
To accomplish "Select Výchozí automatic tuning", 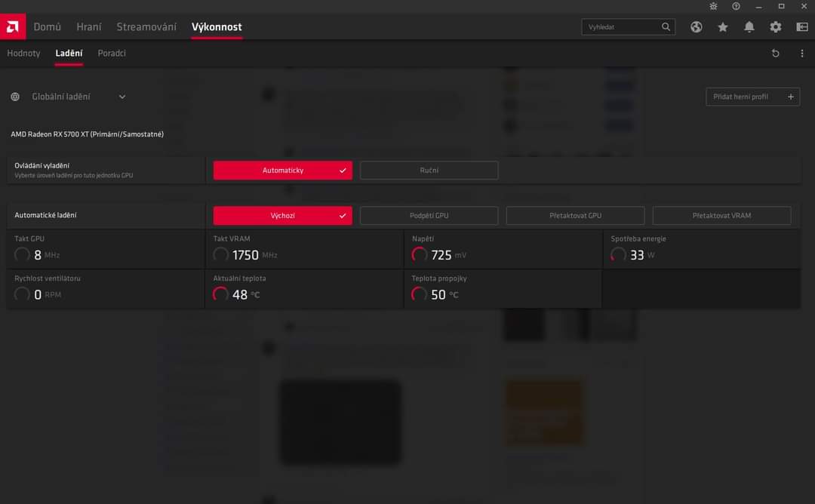I will (283, 216).
